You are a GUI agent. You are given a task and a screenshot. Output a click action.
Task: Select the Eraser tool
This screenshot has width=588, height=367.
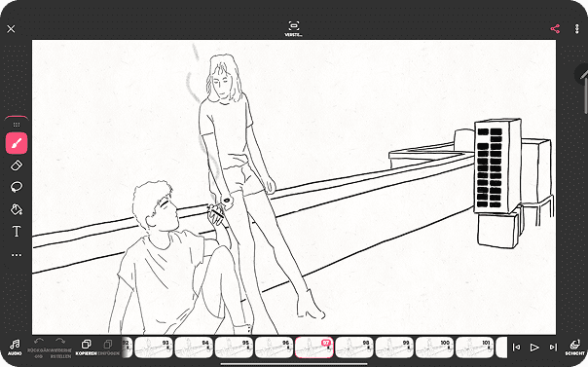click(17, 165)
